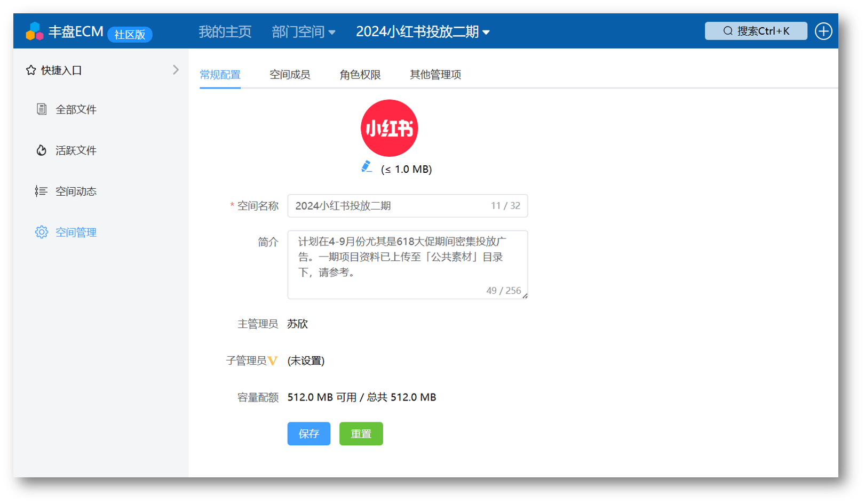Switch to the 空间成员 tab

(x=290, y=75)
